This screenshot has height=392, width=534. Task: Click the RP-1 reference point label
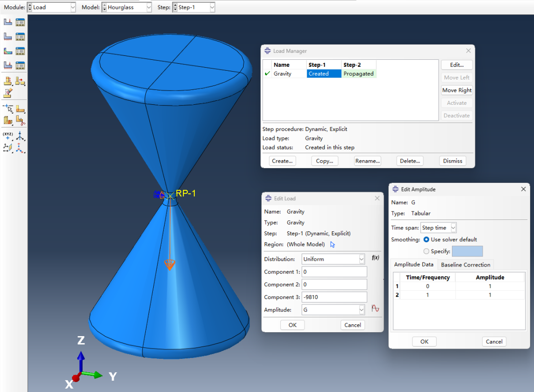[185, 193]
